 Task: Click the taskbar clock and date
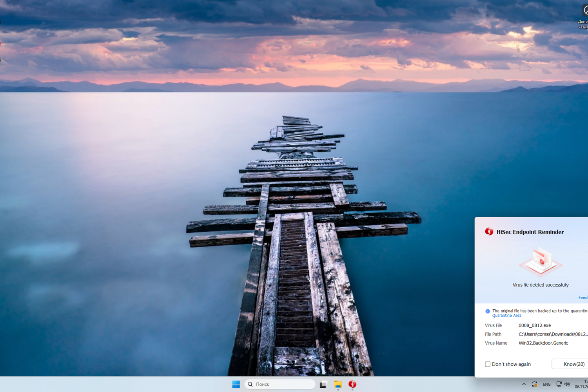(x=581, y=384)
